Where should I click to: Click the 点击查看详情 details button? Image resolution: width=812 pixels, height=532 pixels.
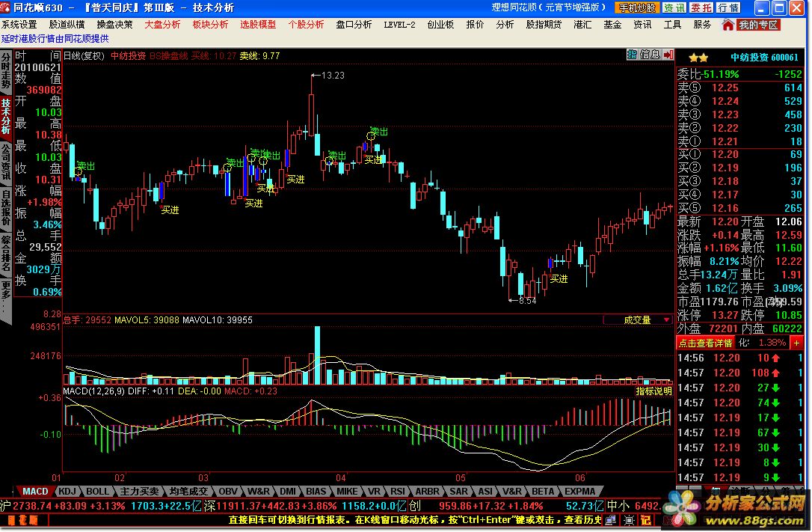pyautogui.click(x=705, y=343)
